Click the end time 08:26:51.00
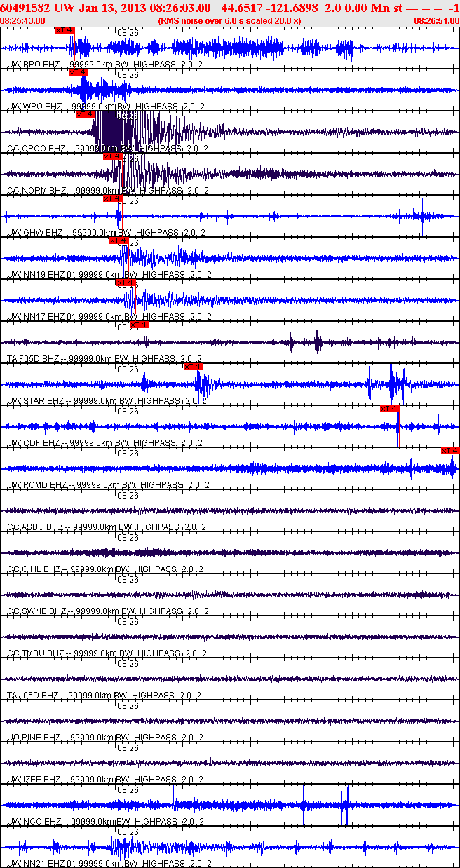The image size is (460, 868). [x=437, y=21]
